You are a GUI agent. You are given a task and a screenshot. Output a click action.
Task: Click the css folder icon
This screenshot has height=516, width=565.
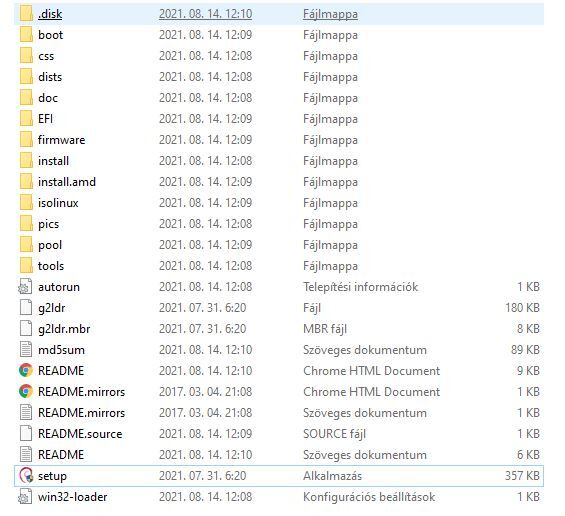26,56
